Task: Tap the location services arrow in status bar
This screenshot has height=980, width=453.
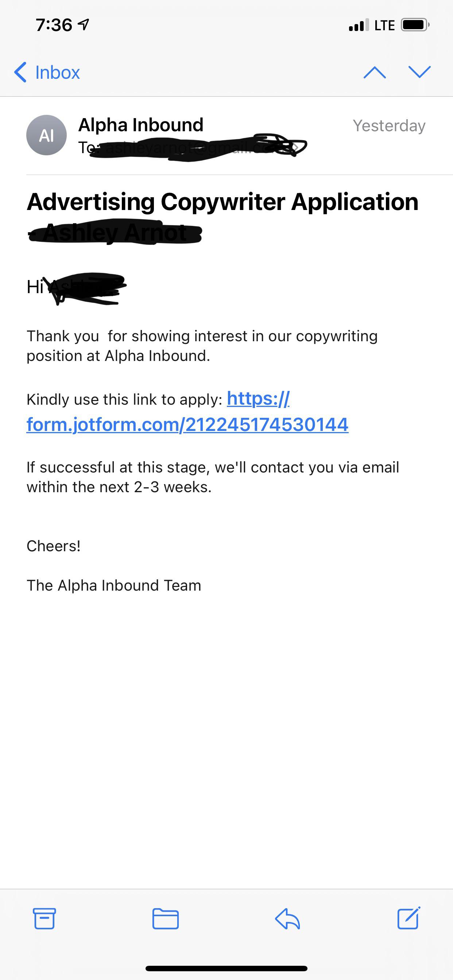Action: [84, 24]
